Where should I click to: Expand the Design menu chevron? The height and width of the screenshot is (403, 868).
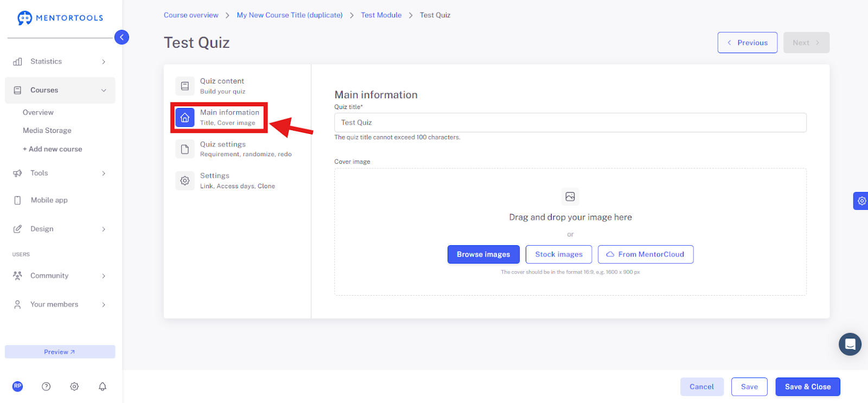pyautogui.click(x=104, y=229)
